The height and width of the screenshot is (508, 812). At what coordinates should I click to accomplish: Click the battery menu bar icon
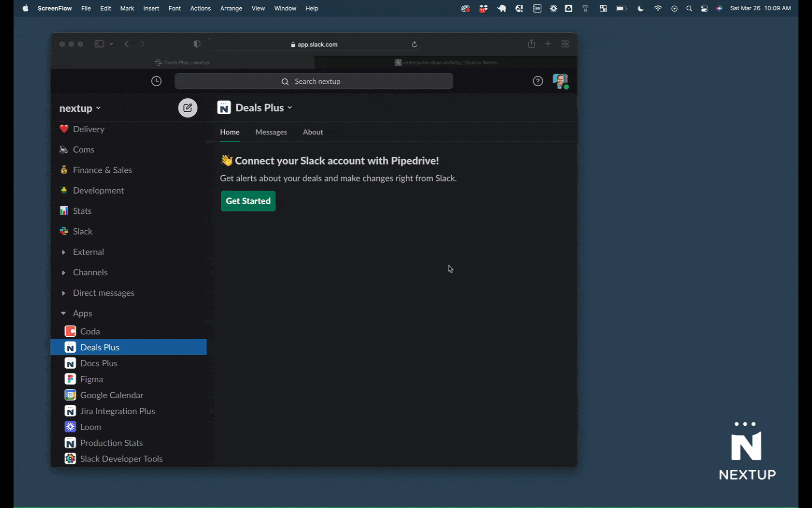pyautogui.click(x=622, y=8)
